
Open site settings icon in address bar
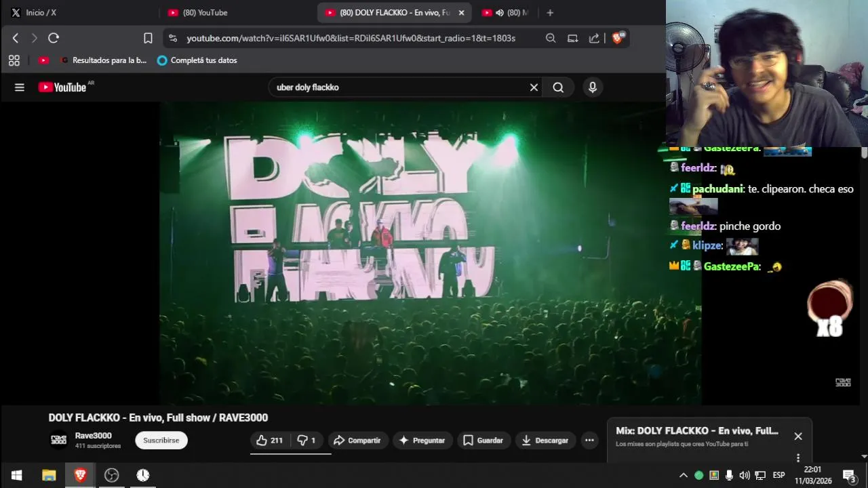[x=173, y=39]
